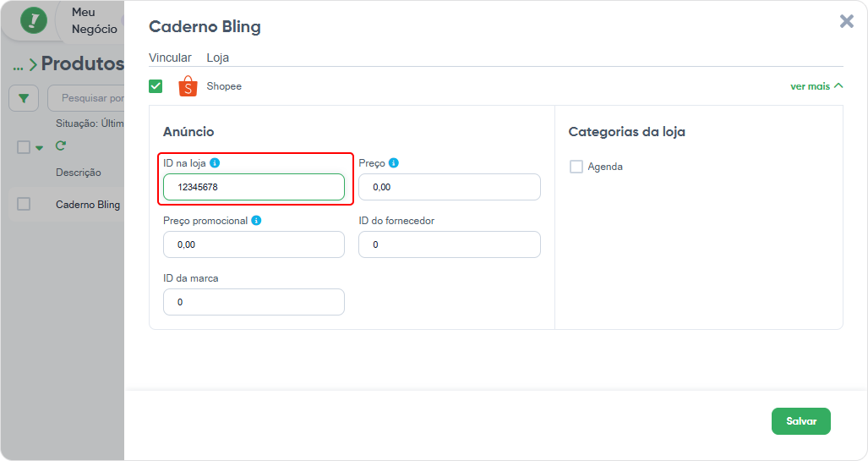This screenshot has width=868, height=461.
Task: Expand the breadcrumb ellipsis before Produtos
Action: pos(19,67)
